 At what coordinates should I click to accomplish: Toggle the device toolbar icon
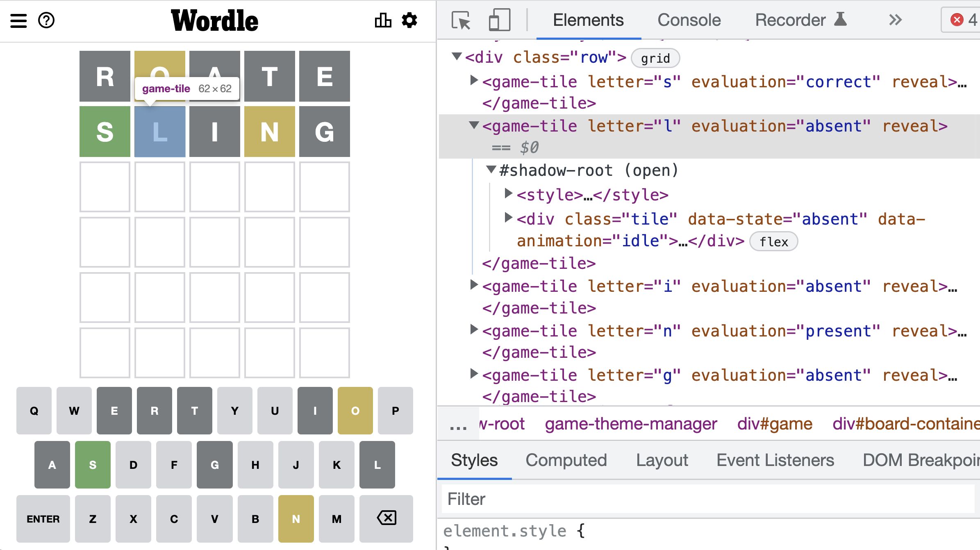[499, 20]
